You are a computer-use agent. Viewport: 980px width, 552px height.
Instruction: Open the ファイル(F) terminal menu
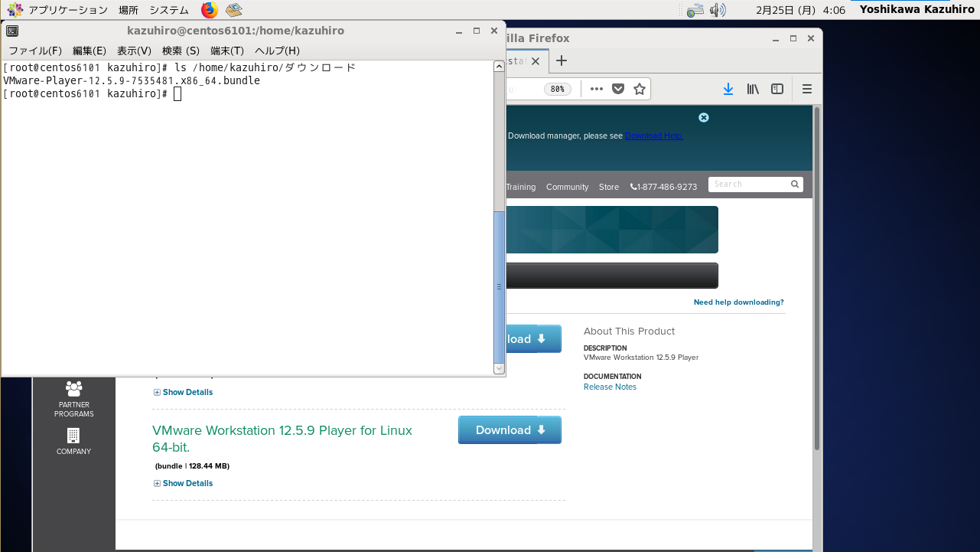pyautogui.click(x=34, y=51)
